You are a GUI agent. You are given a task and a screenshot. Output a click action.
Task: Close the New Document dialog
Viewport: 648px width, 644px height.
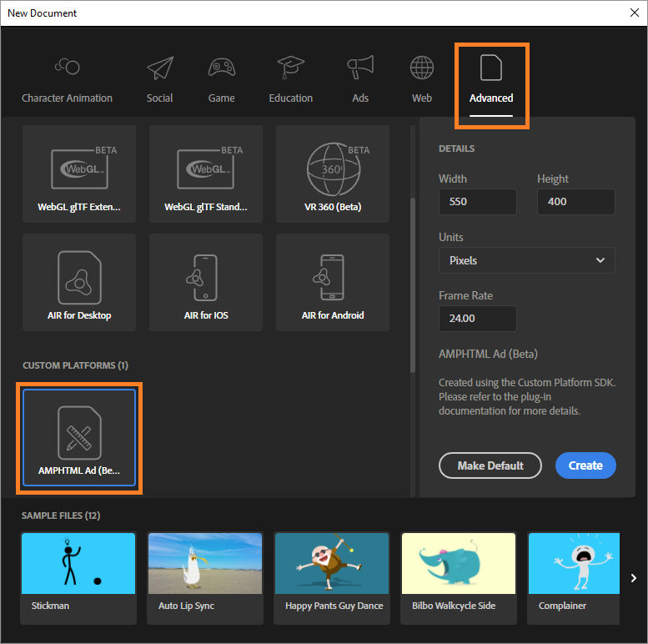[x=635, y=13]
